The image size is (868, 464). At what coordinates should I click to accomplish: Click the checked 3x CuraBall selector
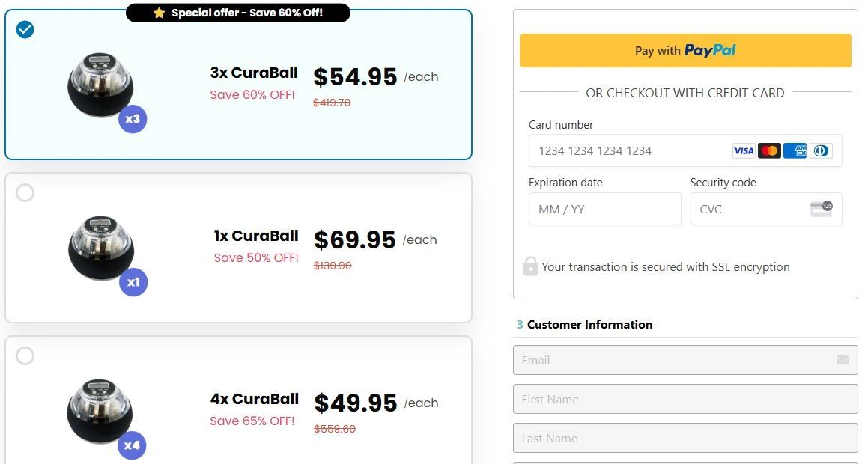point(25,30)
